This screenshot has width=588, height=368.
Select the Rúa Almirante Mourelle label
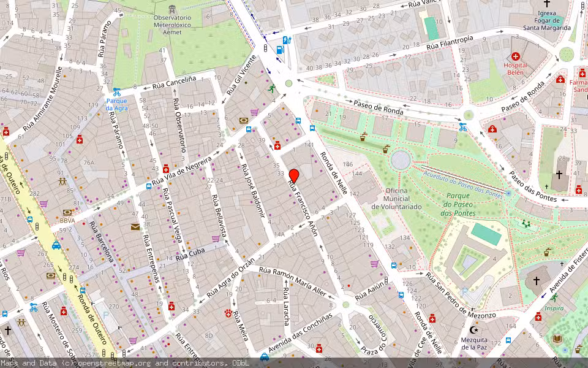(x=42, y=99)
